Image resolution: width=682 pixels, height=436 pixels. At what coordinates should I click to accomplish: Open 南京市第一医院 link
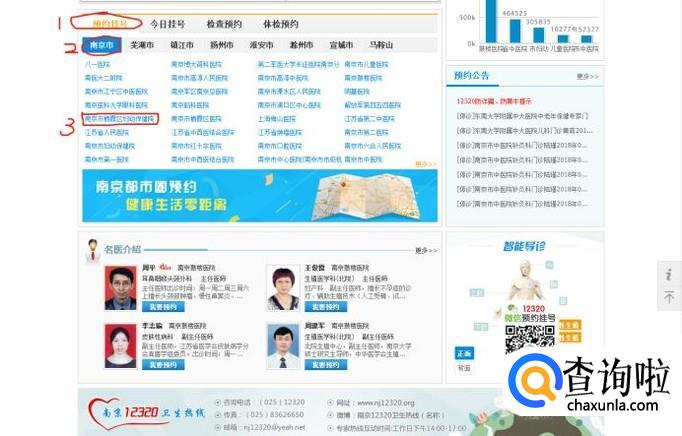(107, 159)
